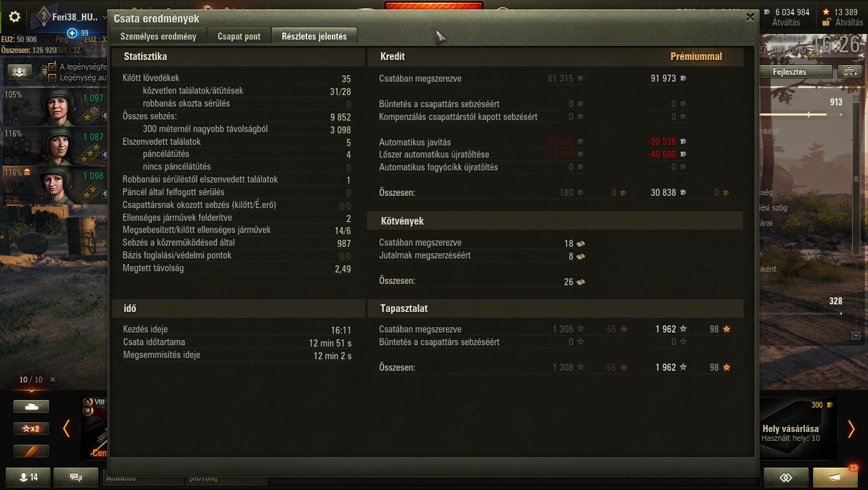Show next tanks with right carousel arrow
This screenshot has height=490, width=868.
[851, 429]
